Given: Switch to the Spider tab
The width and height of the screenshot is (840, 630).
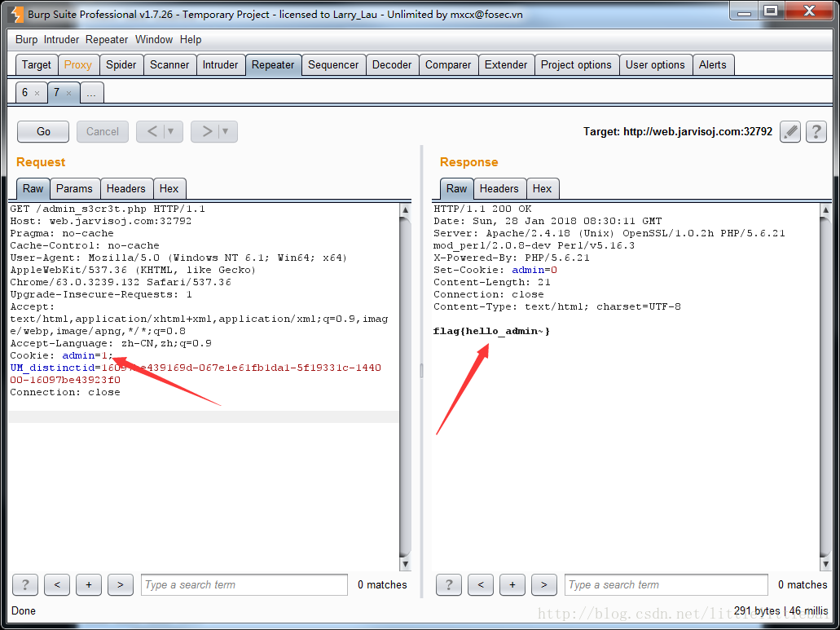Looking at the screenshot, I should coord(121,65).
